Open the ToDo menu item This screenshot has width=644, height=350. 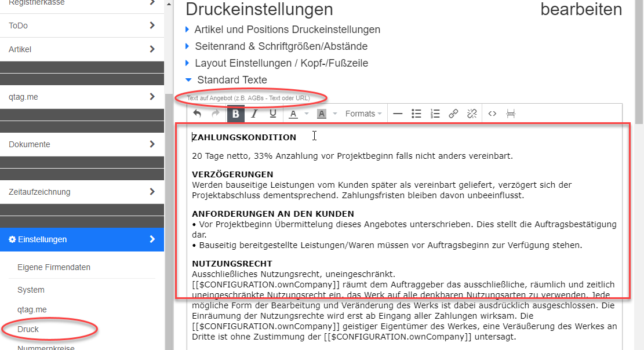(82, 25)
